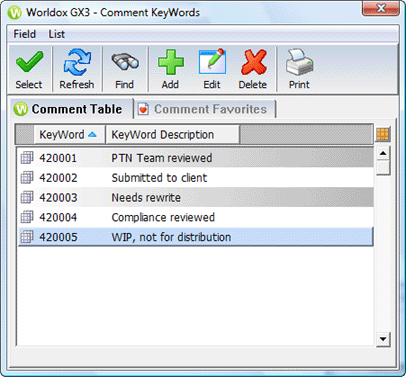The image size is (406, 377).
Task: Switch to the Comment Table tab
Action: click(71, 109)
